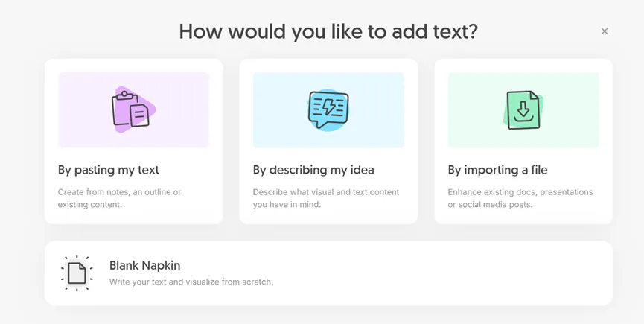Click 'Write your text and visualize' description

coord(191,282)
